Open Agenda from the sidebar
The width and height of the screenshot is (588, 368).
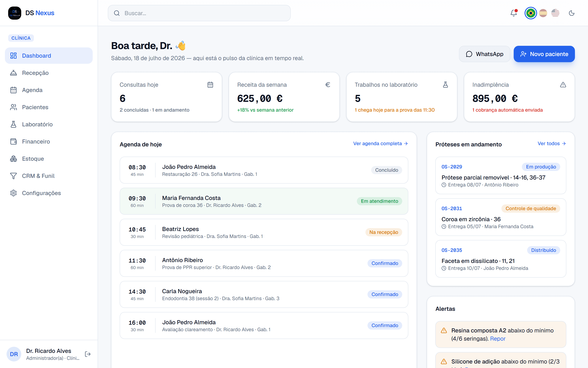[x=49, y=90]
